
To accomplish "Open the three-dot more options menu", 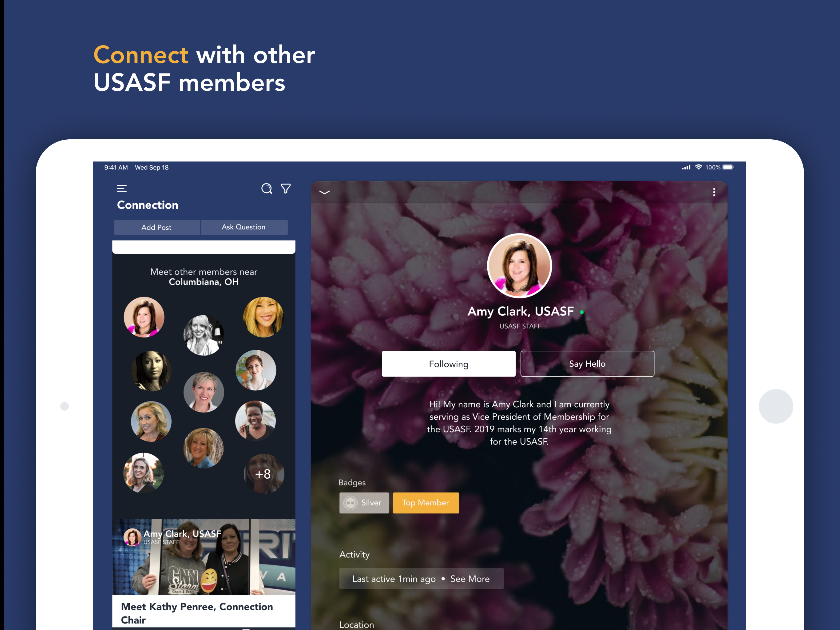I will (x=714, y=192).
